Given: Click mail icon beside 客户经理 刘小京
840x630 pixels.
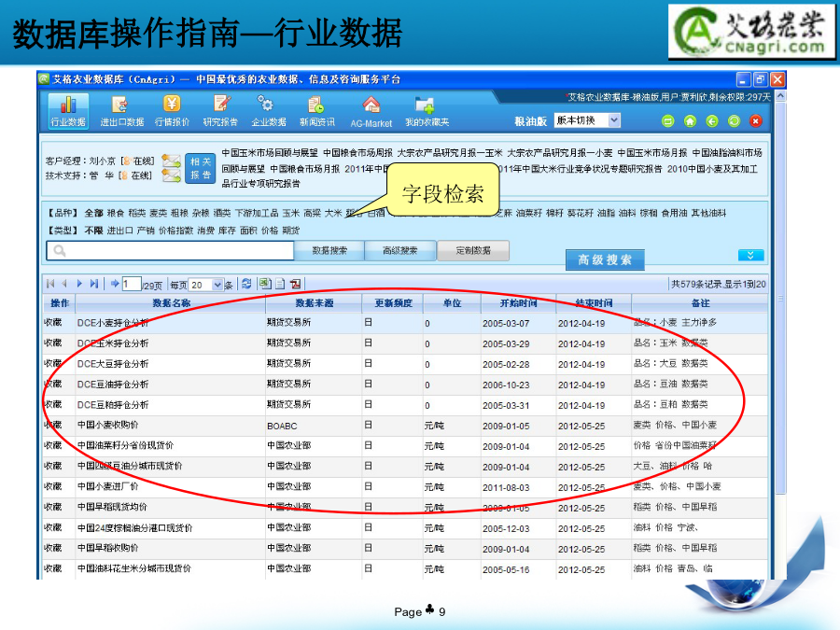Looking at the screenshot, I should point(172,161).
